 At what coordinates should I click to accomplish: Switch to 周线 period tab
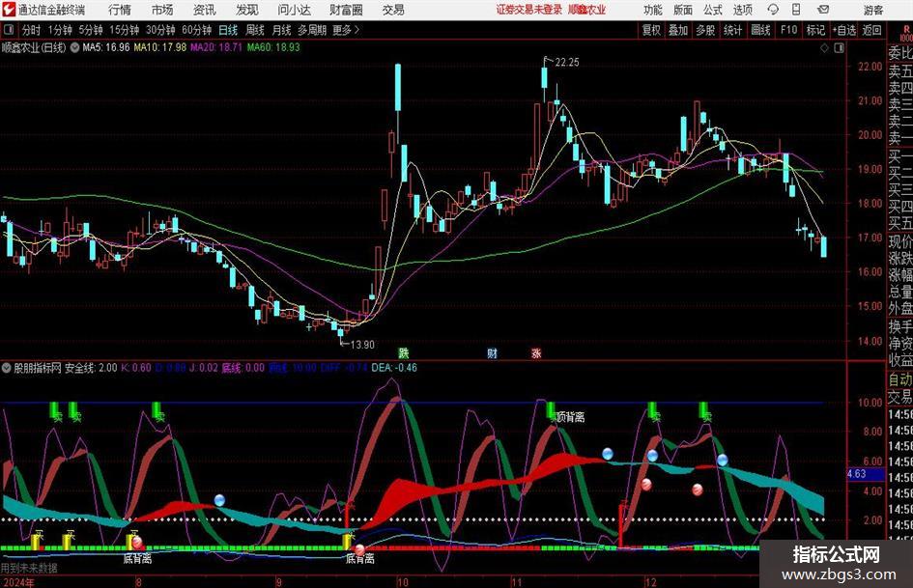click(254, 30)
